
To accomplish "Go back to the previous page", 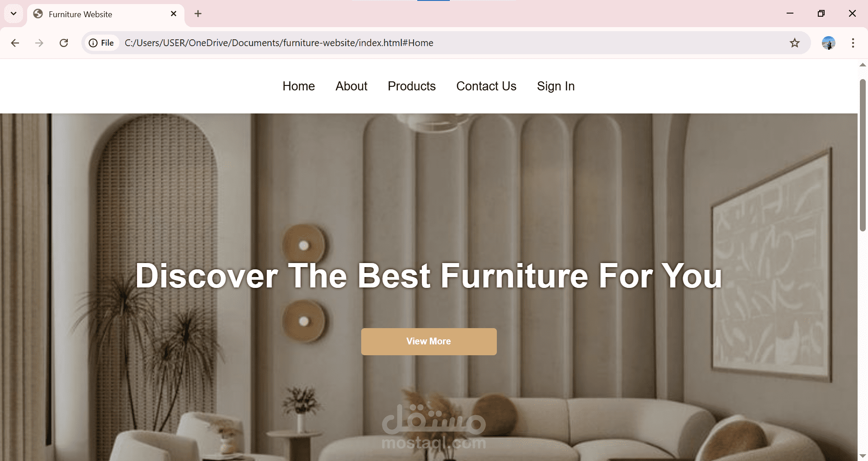I will pyautogui.click(x=15, y=43).
